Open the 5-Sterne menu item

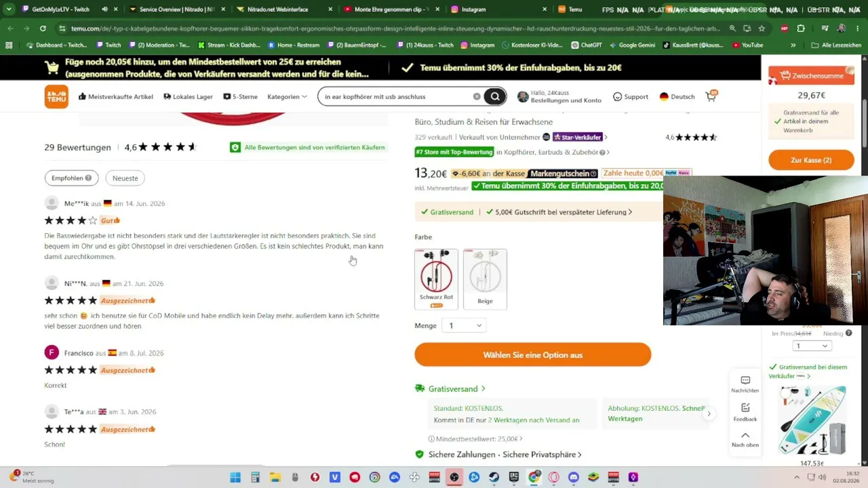tap(240, 97)
